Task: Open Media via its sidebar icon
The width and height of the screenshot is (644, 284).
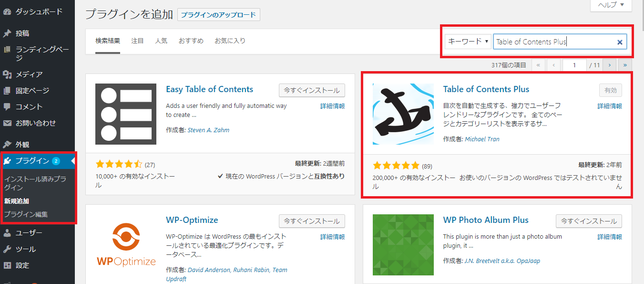Action: click(7, 74)
